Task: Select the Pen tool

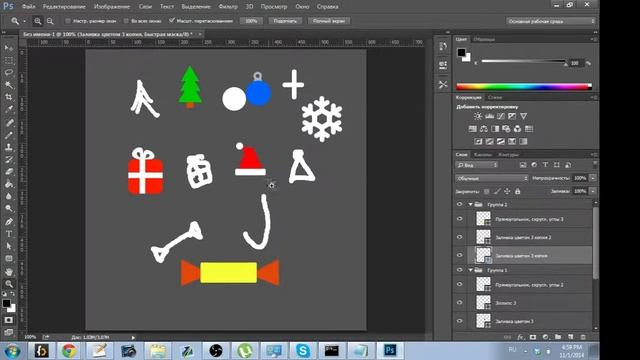Action: (9, 222)
